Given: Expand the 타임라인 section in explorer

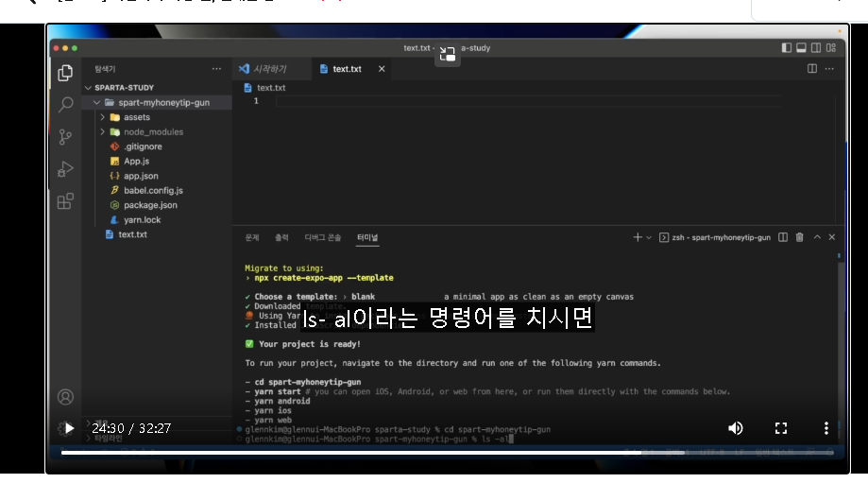Looking at the screenshot, I should click(108, 438).
